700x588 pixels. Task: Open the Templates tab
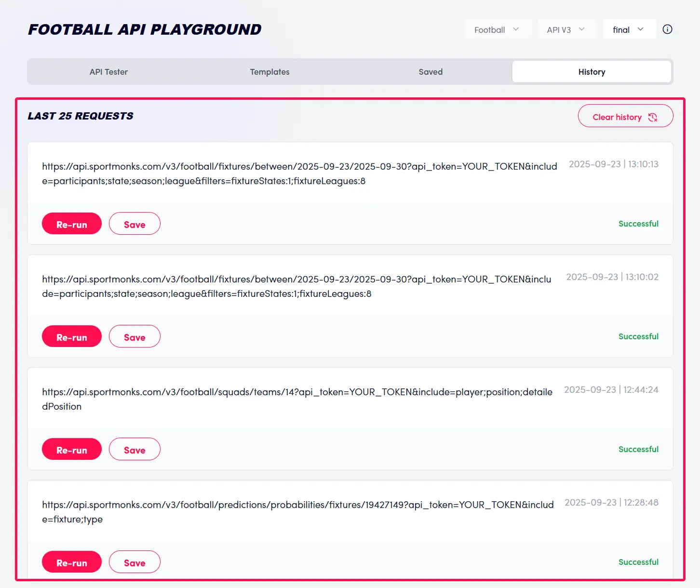coord(269,71)
